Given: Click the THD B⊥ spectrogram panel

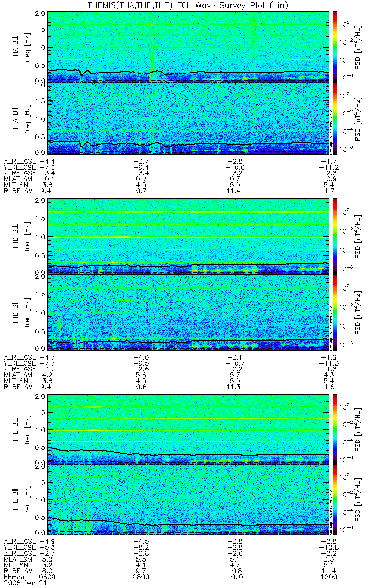Looking at the screenshot, I should (187, 236).
